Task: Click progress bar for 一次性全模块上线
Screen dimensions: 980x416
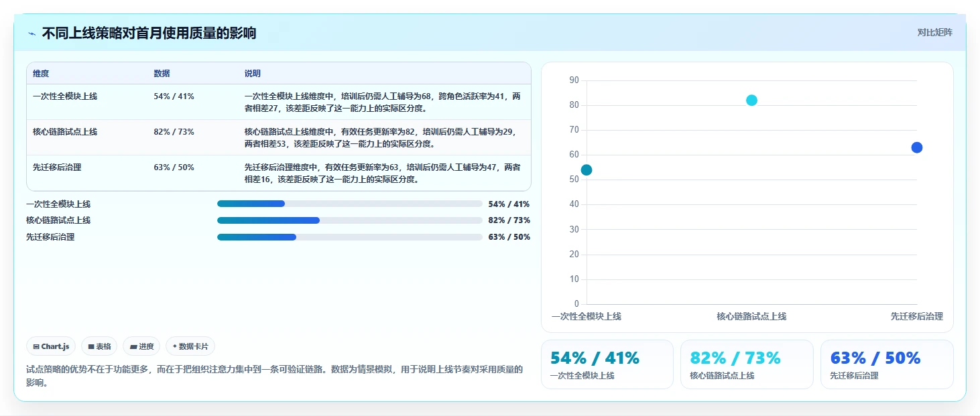Action: click(x=350, y=204)
